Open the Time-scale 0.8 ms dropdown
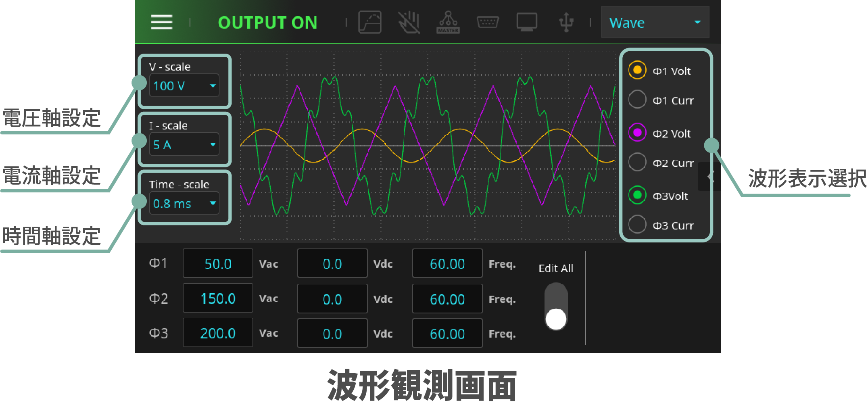Image resolution: width=868 pixels, height=409 pixels. coord(184,204)
